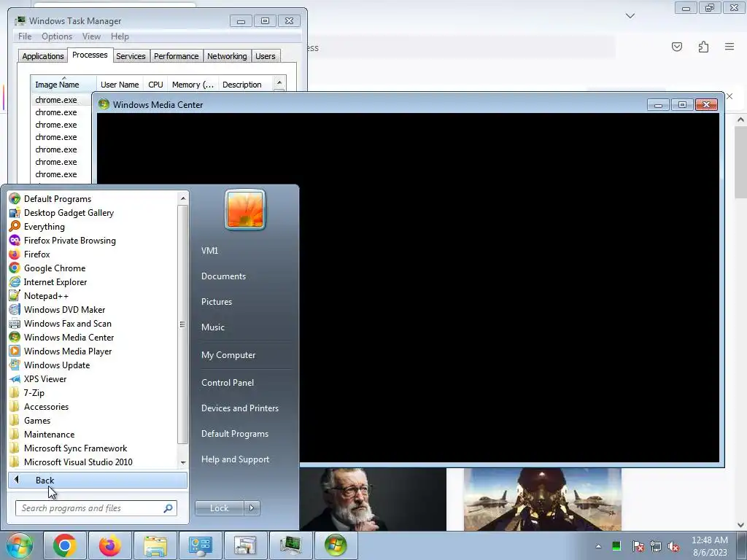Switch to the Applications tab
Image resolution: width=747 pixels, height=560 pixels.
[x=43, y=56]
